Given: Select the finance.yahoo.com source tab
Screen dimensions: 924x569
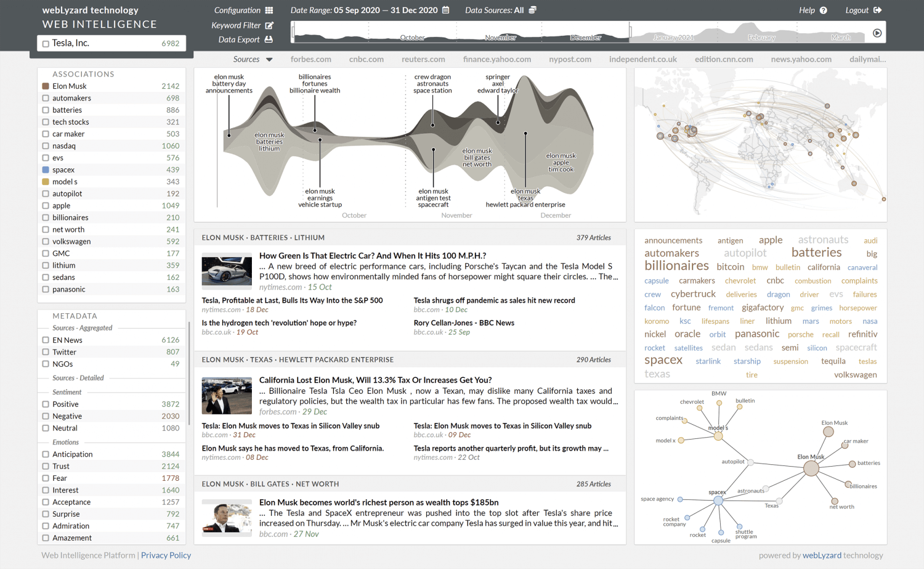Looking at the screenshot, I should tap(497, 59).
